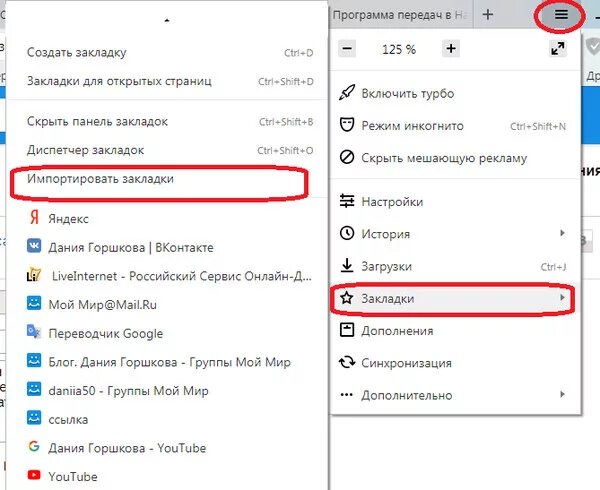Select 'Включить турбо' menu item
600x490 pixels.
(455, 93)
